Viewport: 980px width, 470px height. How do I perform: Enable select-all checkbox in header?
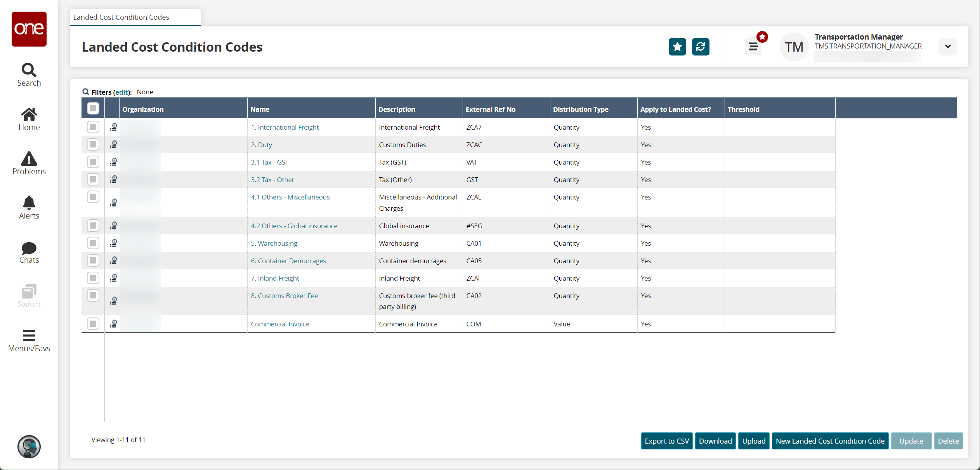[93, 108]
